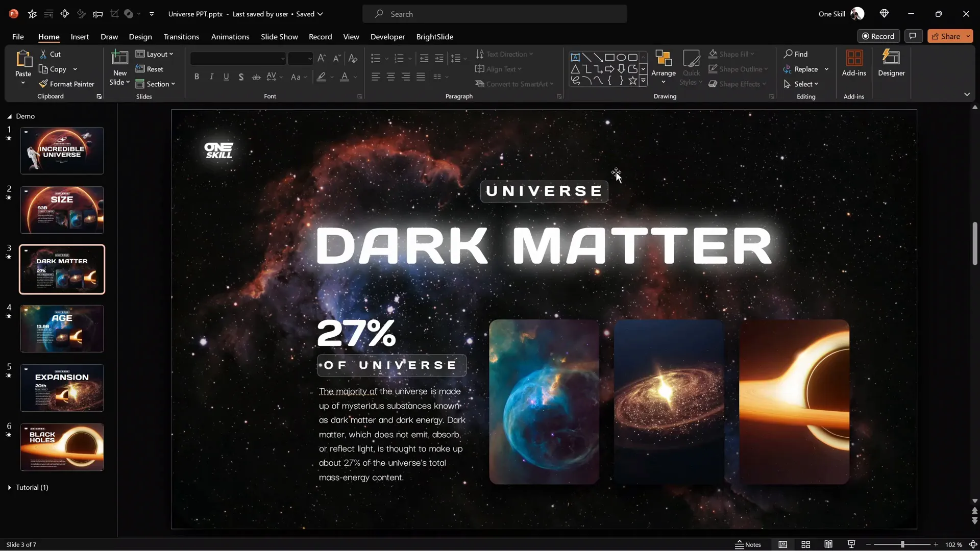The image size is (980, 551).
Task: Increase font size
Action: coord(322,59)
